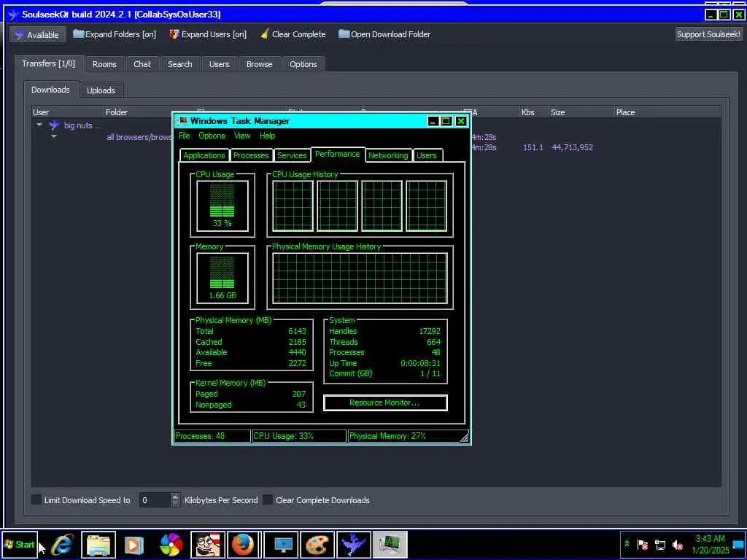Click the 44,713,952 size value

click(572, 147)
